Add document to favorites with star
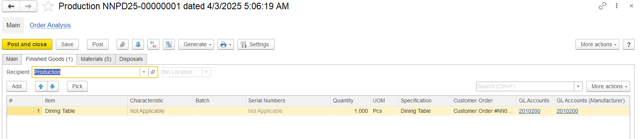This screenshot has height=139, width=644. point(48,6)
